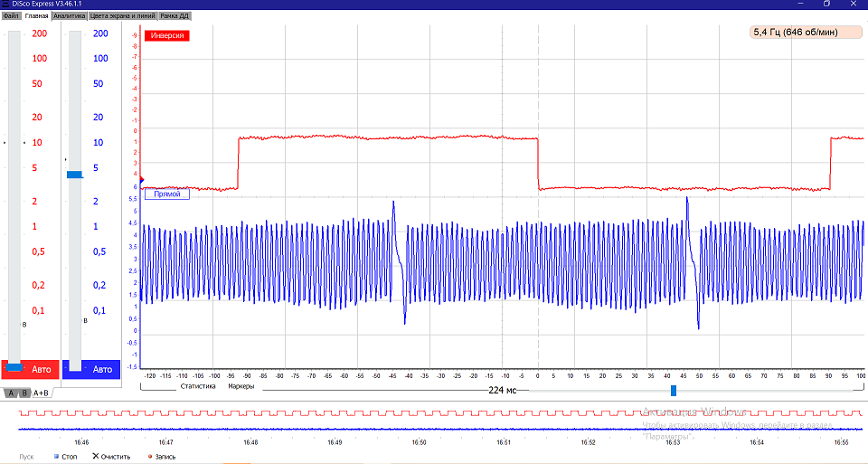Open the Статистика panel
Image resolution: width=868 pixels, height=464 pixels.
(198, 386)
